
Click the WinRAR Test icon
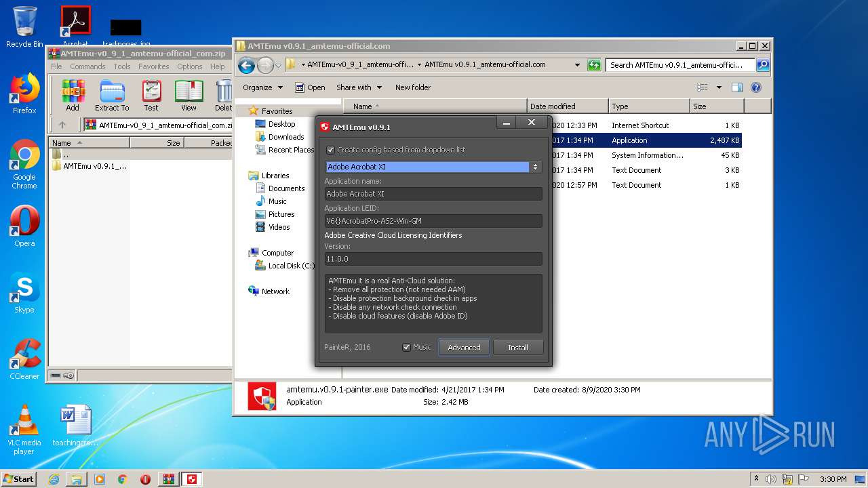tap(151, 95)
